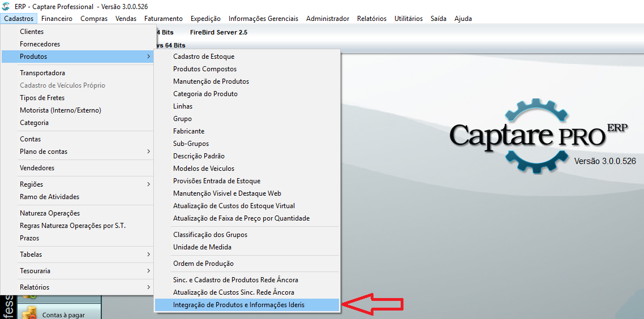Open the Utilitários menu

tap(409, 19)
